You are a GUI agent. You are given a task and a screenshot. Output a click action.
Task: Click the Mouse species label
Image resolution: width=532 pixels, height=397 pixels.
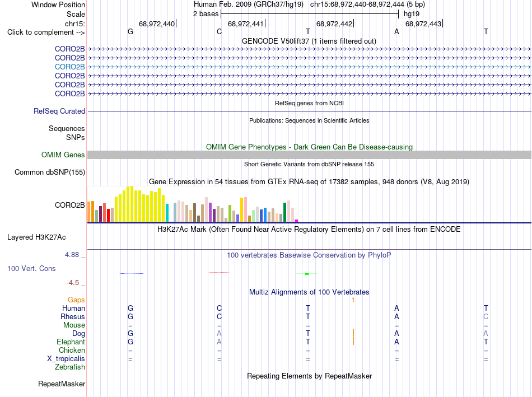coord(74,325)
